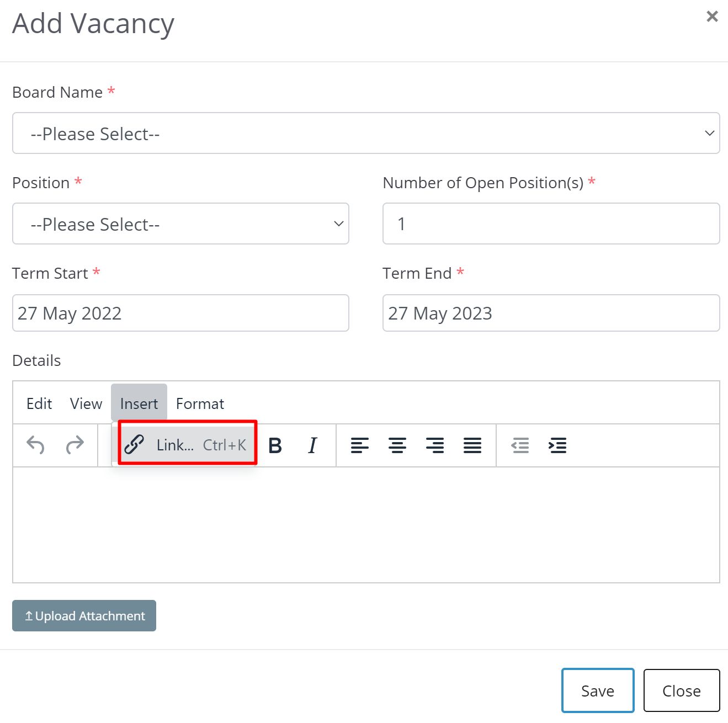Click the undo arrow icon

point(36,445)
